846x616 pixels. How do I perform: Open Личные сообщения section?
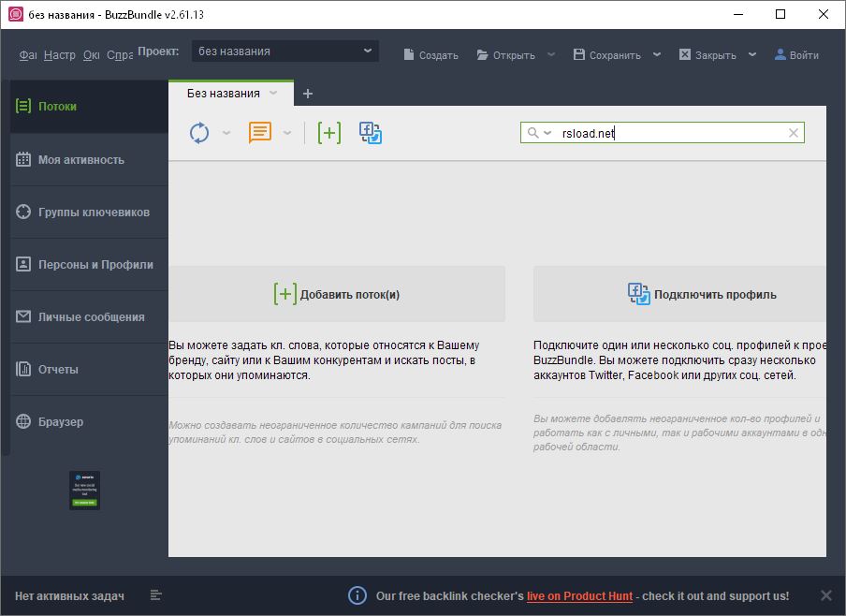pyautogui.click(x=89, y=316)
